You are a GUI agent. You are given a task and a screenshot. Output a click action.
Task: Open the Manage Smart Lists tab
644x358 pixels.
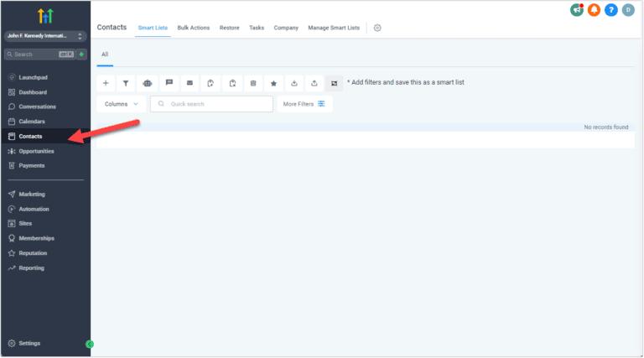tap(334, 28)
